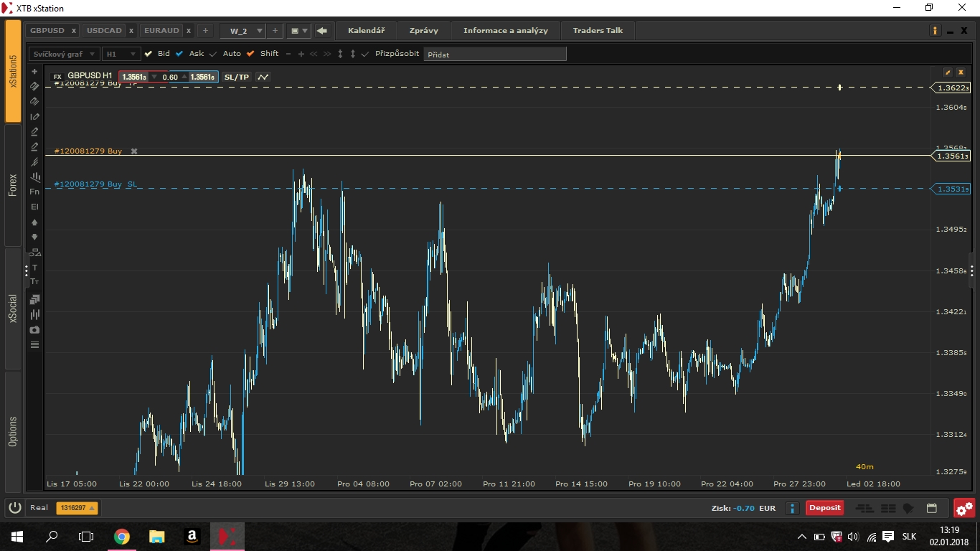
Task: Click the power logout icon
Action: click(15, 508)
